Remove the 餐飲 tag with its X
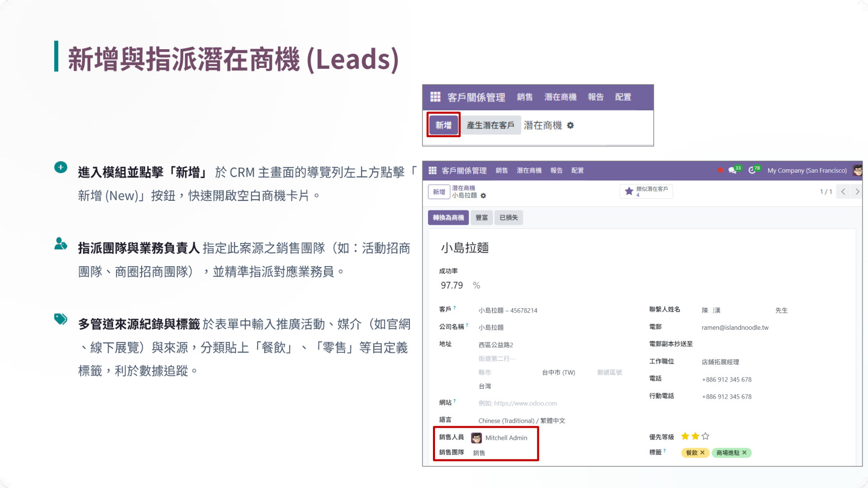 click(702, 453)
